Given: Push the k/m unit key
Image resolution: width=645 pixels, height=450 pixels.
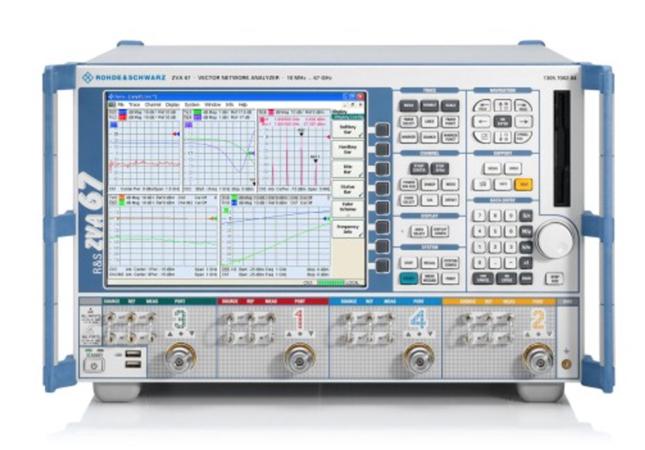Looking at the screenshot, I should point(527,247).
